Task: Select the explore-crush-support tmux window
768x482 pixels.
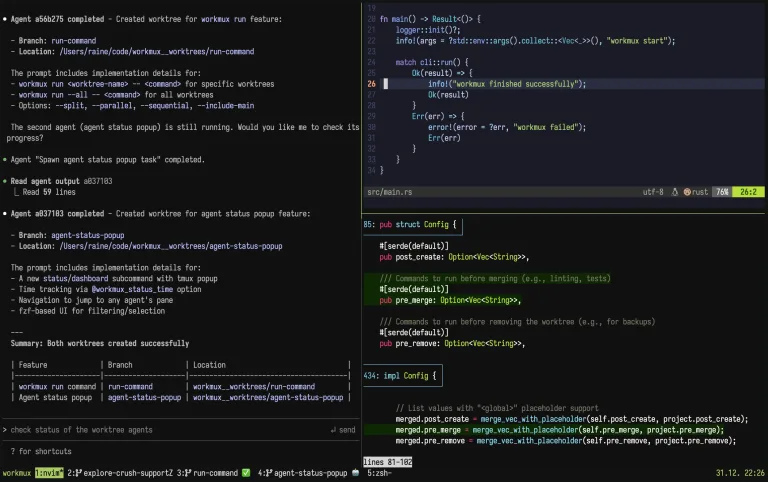Action: tap(120, 473)
